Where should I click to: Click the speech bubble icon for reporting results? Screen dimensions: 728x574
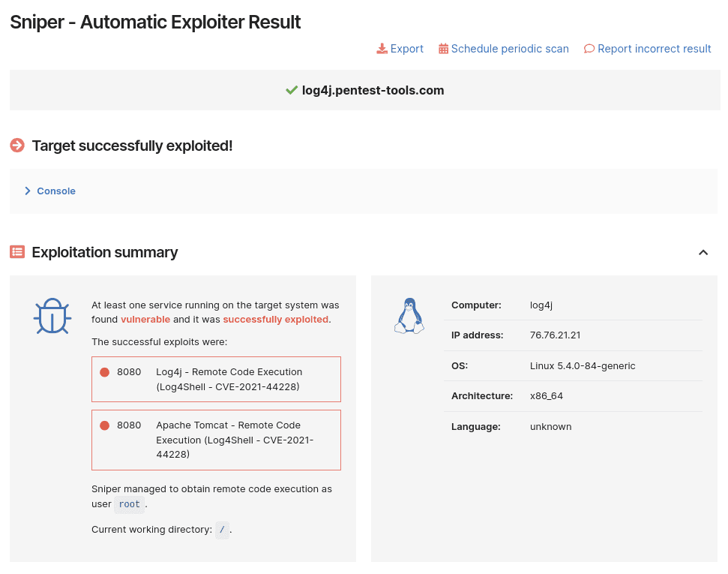point(589,48)
